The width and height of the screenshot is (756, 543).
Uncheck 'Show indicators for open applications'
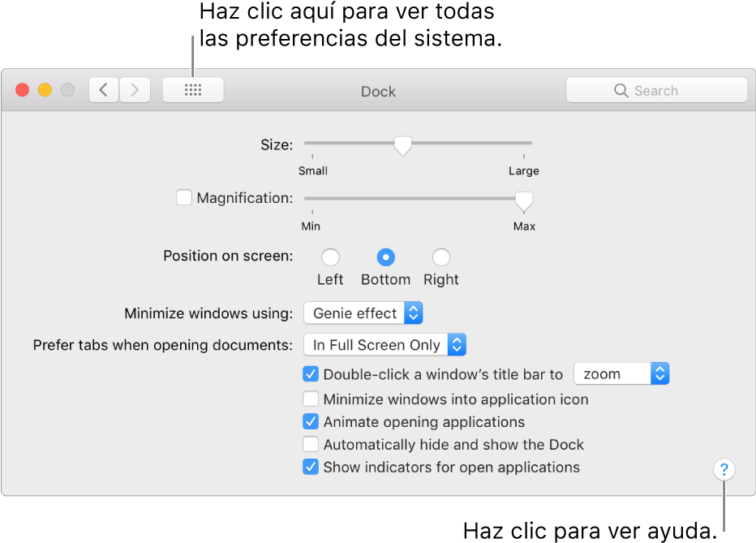[311, 467]
